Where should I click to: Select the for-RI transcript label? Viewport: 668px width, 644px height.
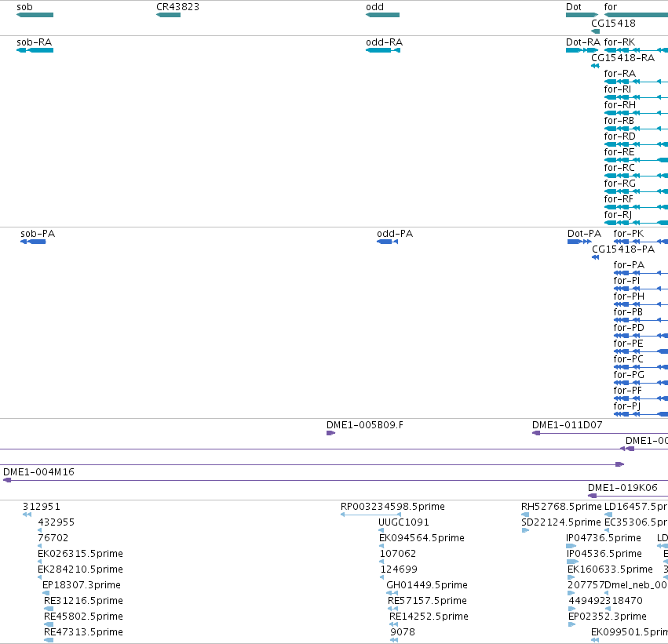tap(618, 89)
